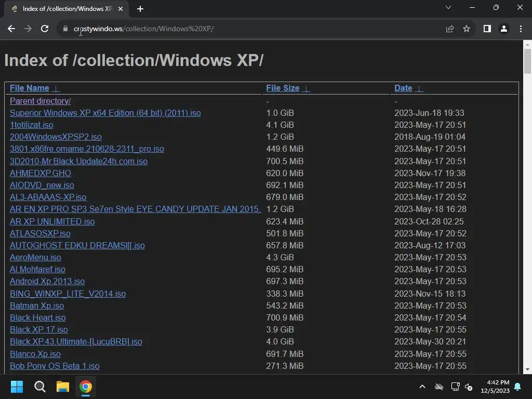Open the Parent directory link

click(x=41, y=101)
